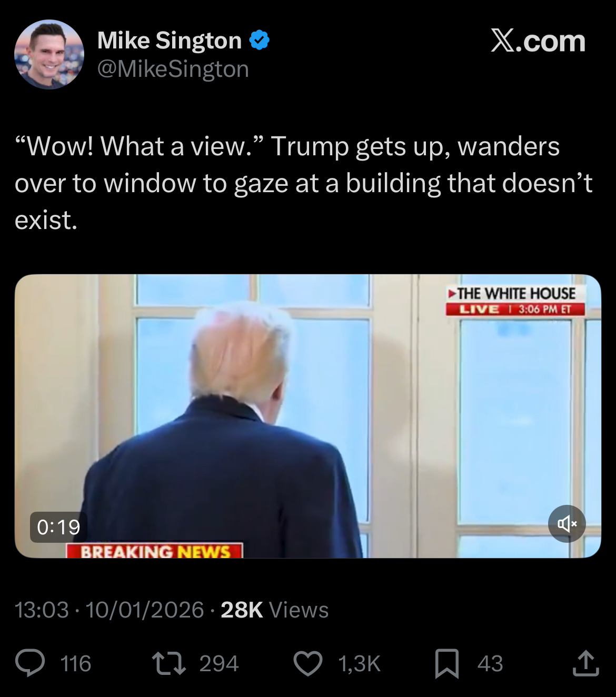This screenshot has height=697, width=616.
Task: View the 1,3K likes count
Action: click(x=360, y=663)
